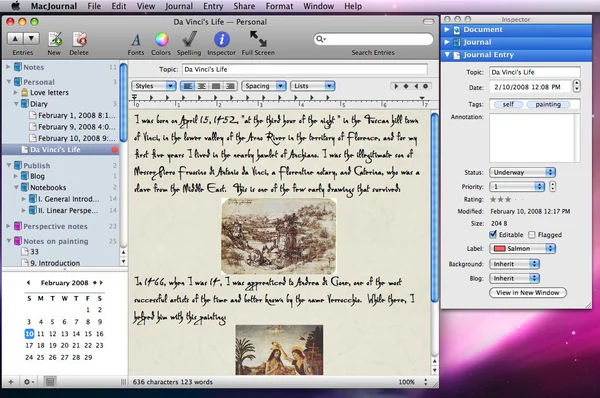
Task: Open the Entry menu
Action: tap(213, 6)
